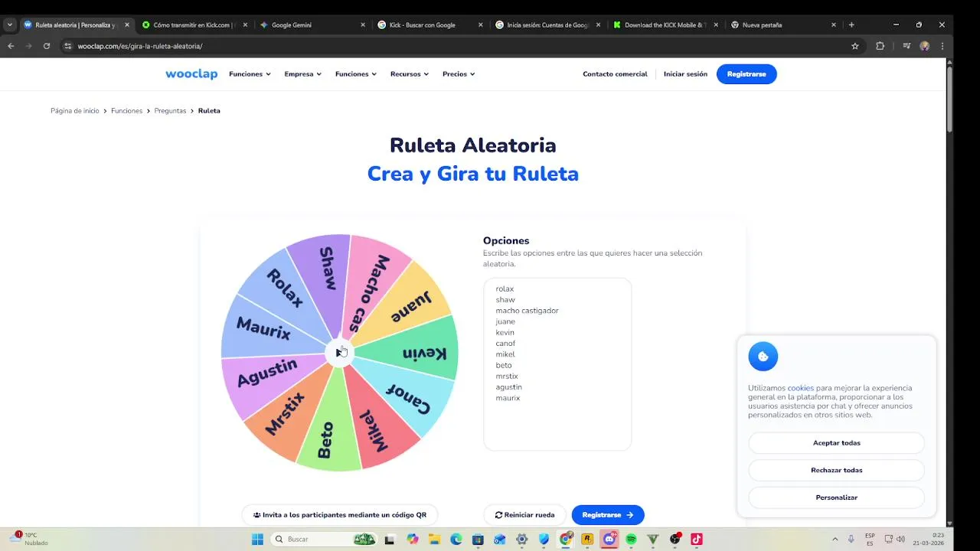Close the Google Gemini tab
The image size is (980, 551).
click(x=363, y=24)
